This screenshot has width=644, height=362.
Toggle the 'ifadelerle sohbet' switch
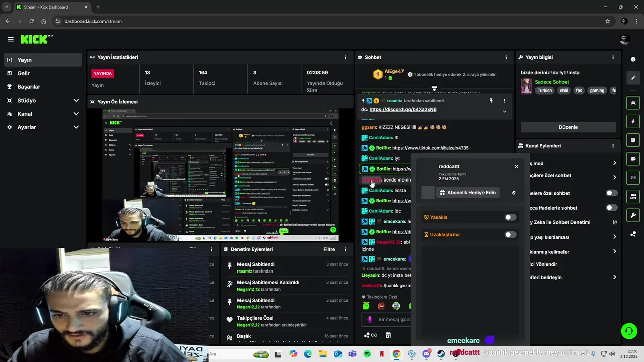click(611, 208)
